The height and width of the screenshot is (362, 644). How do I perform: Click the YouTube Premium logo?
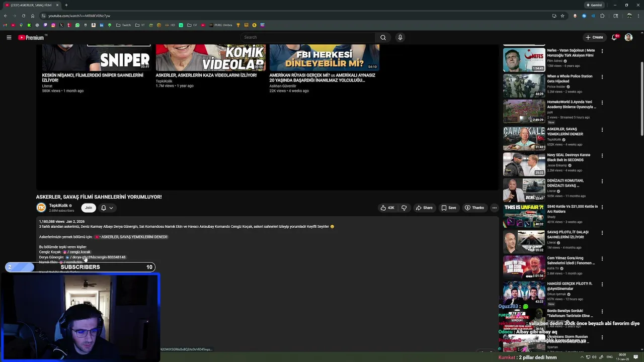coord(31,37)
